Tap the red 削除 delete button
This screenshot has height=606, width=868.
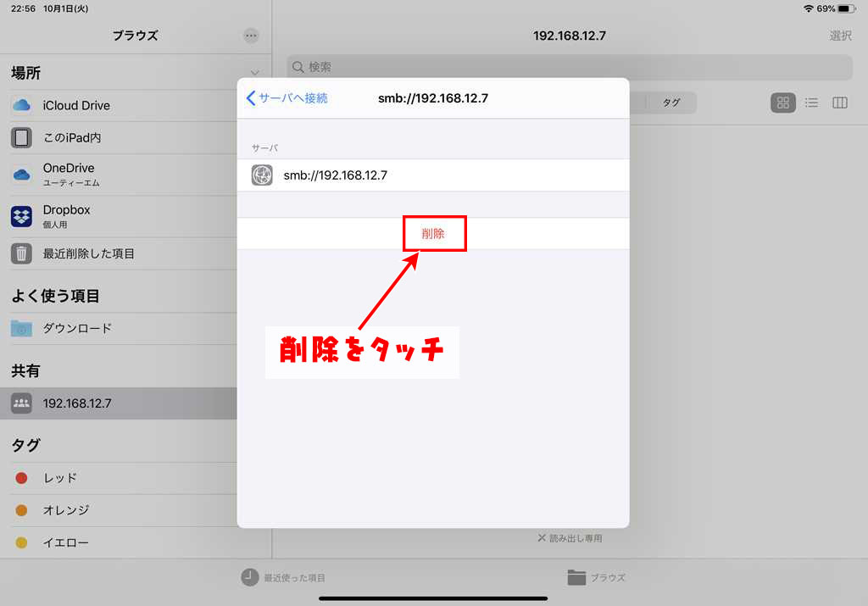click(x=433, y=234)
